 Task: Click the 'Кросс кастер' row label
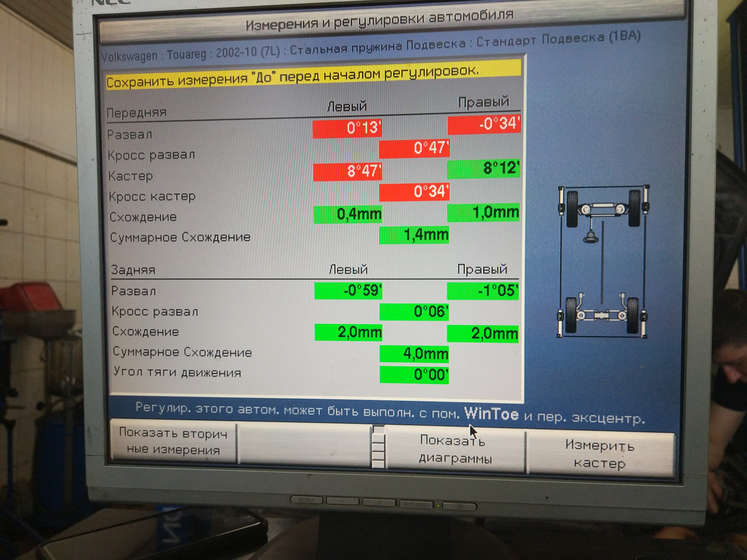tap(152, 196)
